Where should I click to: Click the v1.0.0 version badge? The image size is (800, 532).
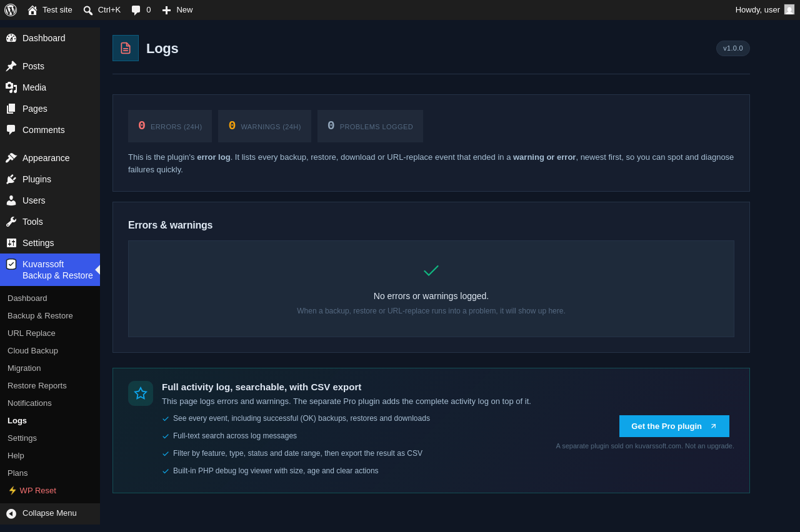(x=733, y=49)
